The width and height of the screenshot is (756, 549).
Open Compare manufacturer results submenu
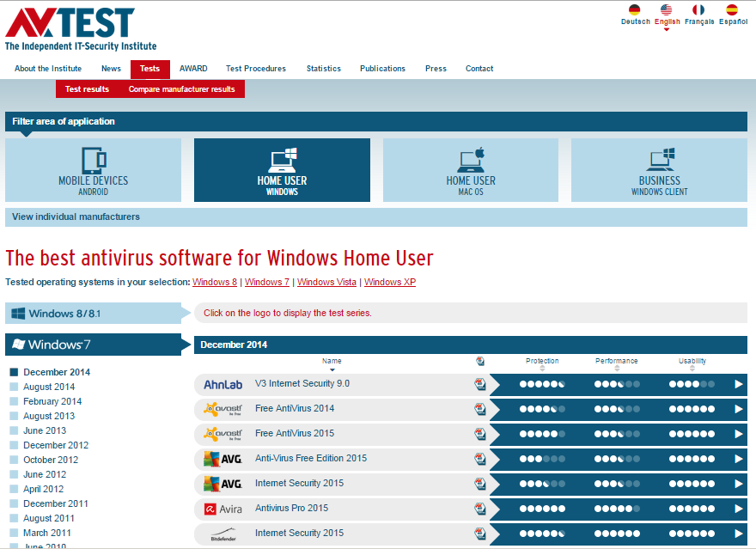182,89
